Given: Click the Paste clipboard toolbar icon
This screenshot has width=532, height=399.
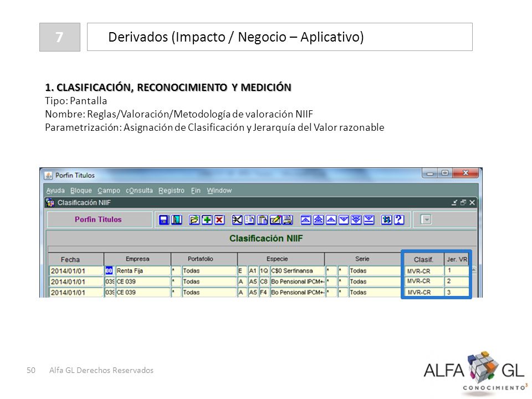Looking at the screenshot, I should pos(262,220).
